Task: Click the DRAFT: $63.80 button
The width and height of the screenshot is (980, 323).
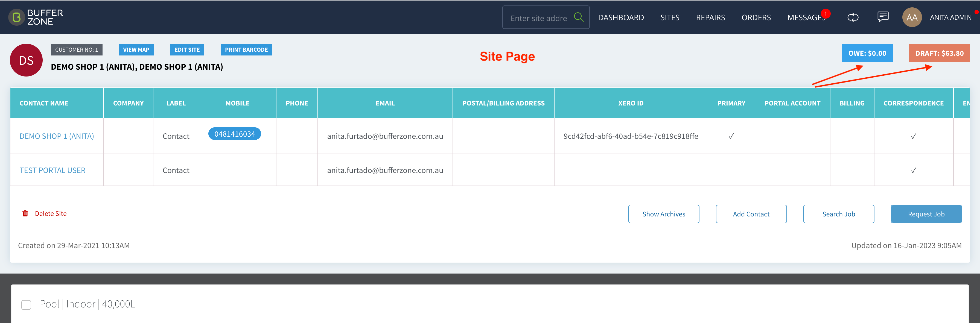Action: pos(939,53)
